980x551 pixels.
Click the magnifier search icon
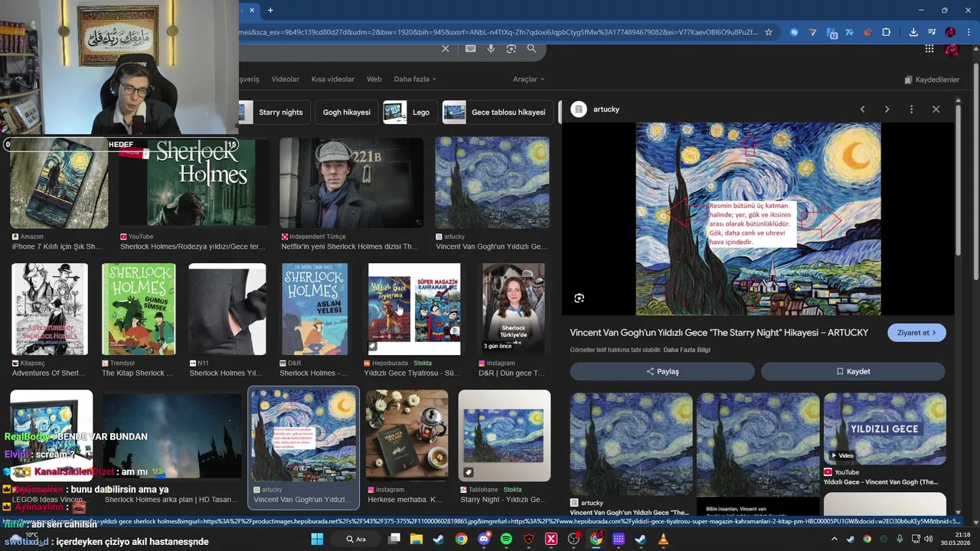point(531,49)
